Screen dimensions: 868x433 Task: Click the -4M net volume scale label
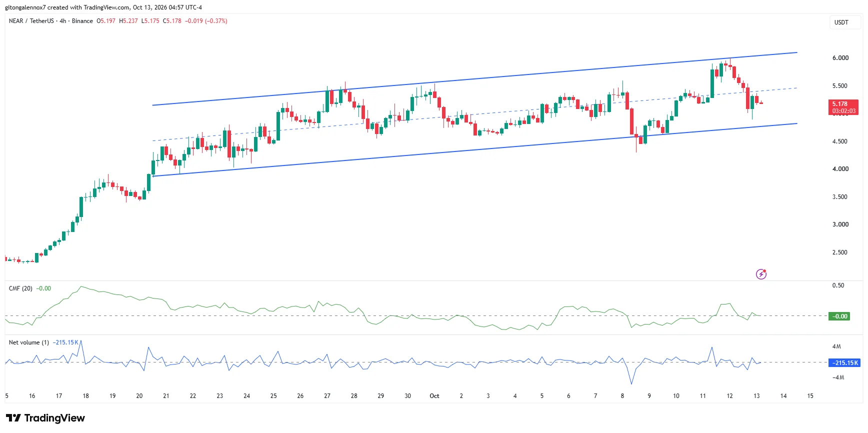(838, 377)
